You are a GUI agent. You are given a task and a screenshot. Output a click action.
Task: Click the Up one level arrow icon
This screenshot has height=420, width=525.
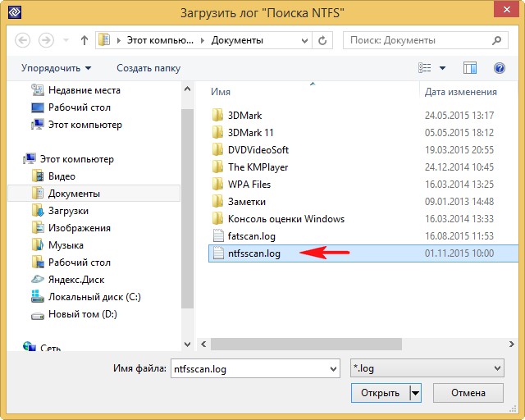pos(84,40)
